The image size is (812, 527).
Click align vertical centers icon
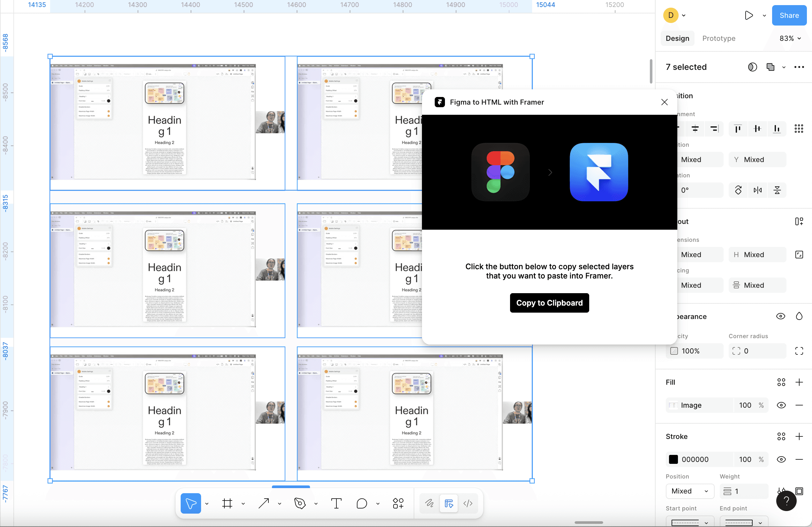click(757, 129)
